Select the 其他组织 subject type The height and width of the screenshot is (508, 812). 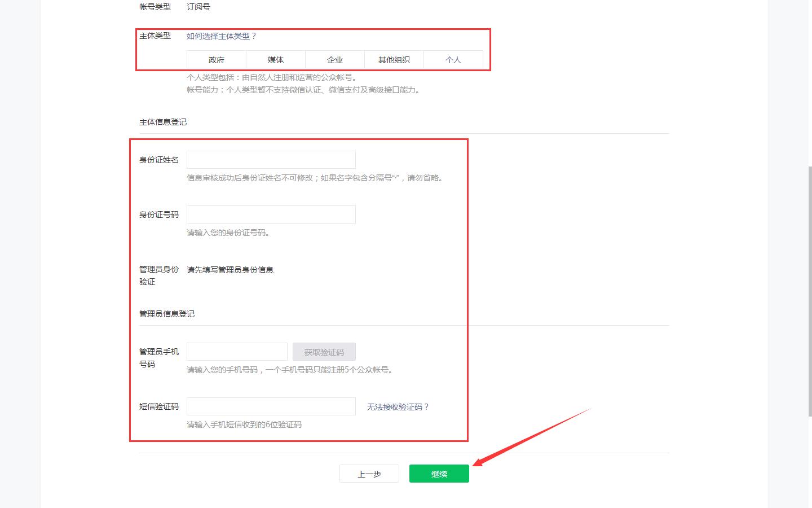(394, 59)
